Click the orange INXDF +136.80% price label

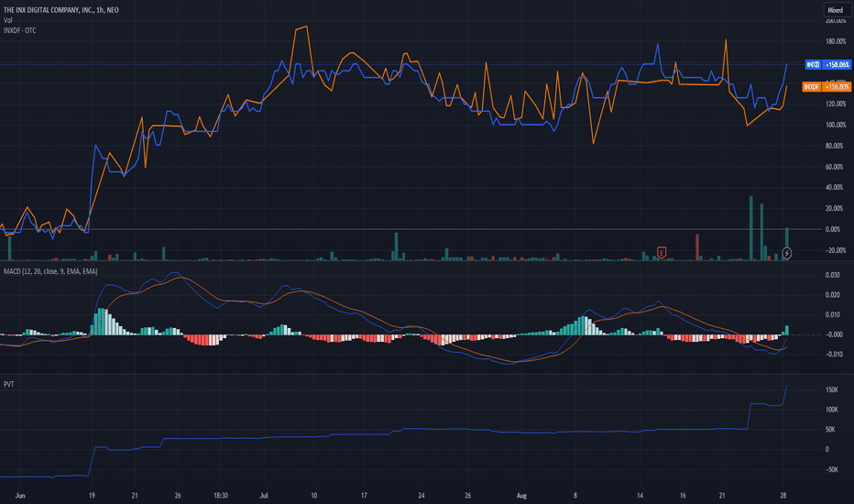[827, 87]
